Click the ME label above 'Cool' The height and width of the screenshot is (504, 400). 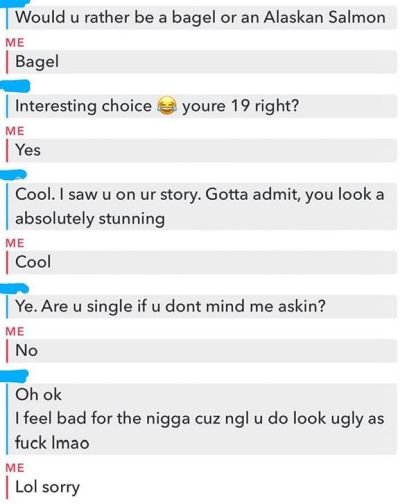[15, 243]
